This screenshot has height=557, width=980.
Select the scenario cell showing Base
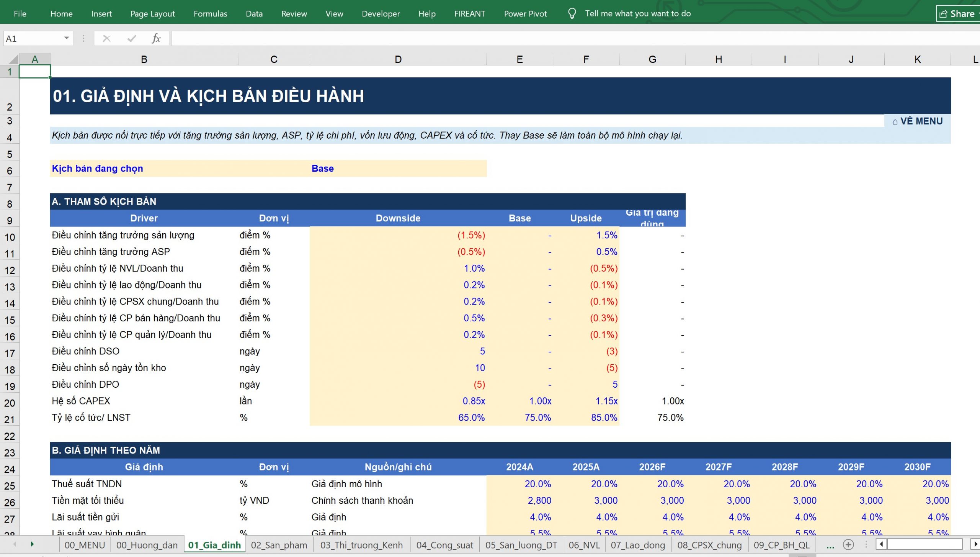pos(398,169)
